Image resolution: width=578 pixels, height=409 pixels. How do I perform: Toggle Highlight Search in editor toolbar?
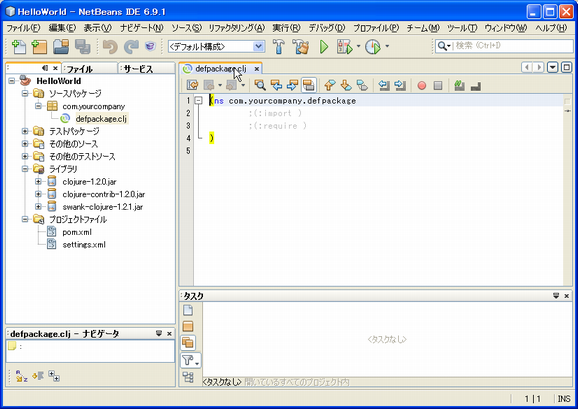309,85
